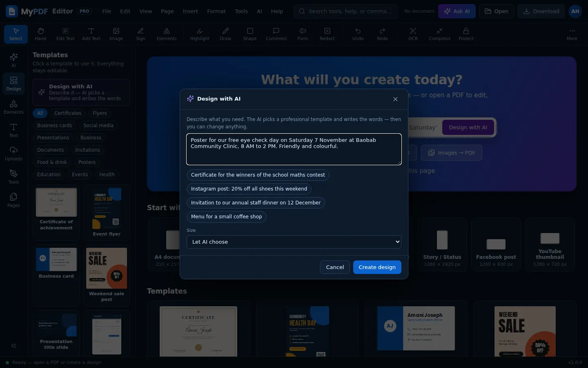Click the Ask AI button
The width and height of the screenshot is (588, 368).
pos(457,11)
